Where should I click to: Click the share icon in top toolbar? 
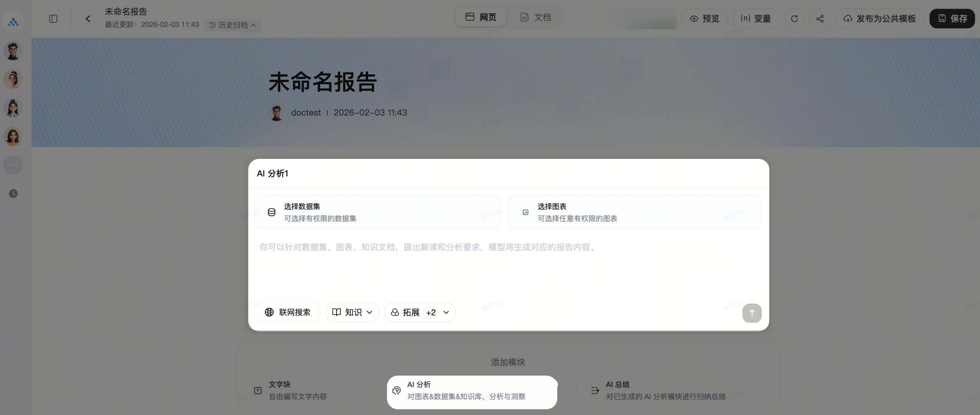820,19
